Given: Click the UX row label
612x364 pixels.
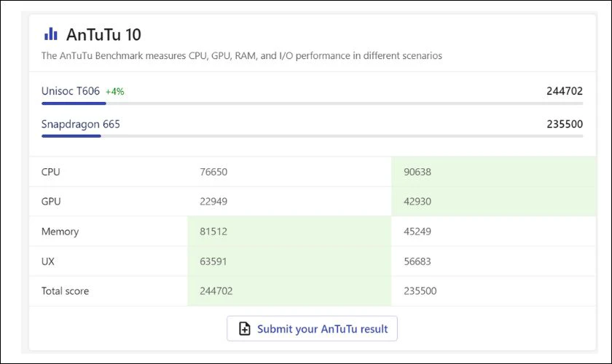Looking at the screenshot, I should 47,261.
